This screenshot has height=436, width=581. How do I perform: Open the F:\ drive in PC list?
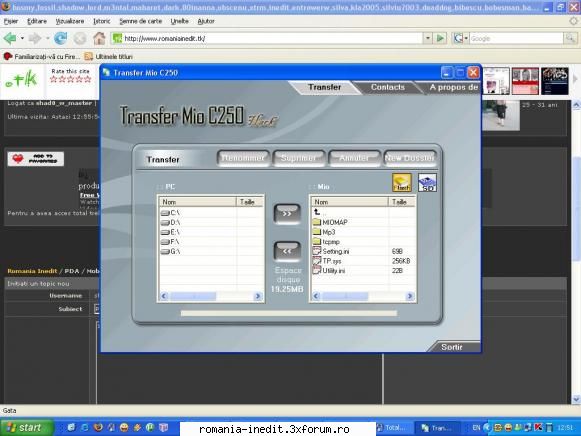coord(170,242)
